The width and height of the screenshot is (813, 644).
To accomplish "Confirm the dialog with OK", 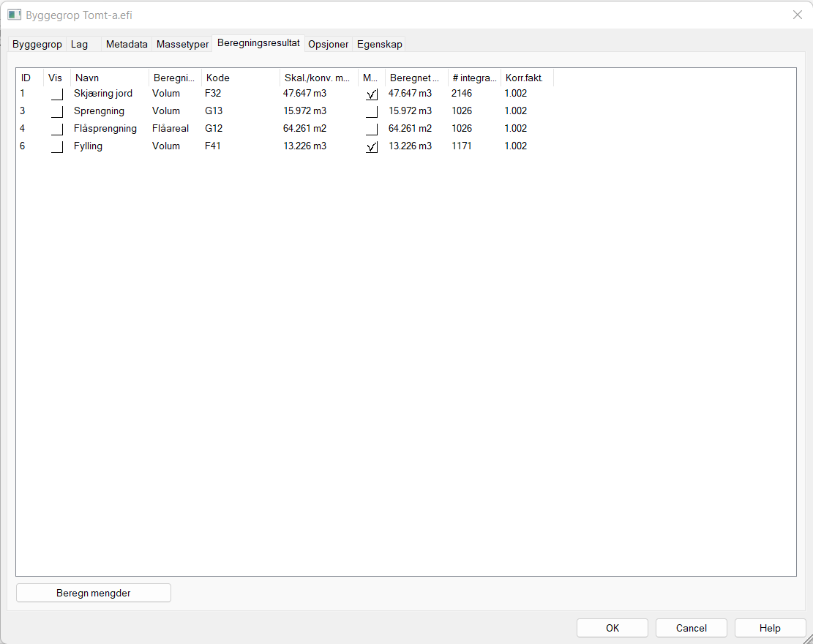I will coord(612,628).
